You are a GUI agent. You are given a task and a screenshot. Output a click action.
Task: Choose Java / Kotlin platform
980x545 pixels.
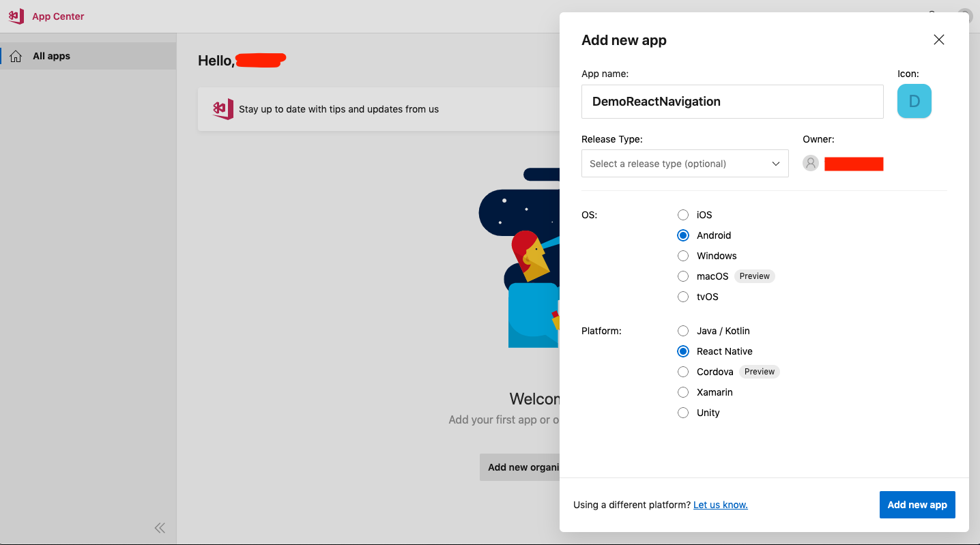click(683, 331)
